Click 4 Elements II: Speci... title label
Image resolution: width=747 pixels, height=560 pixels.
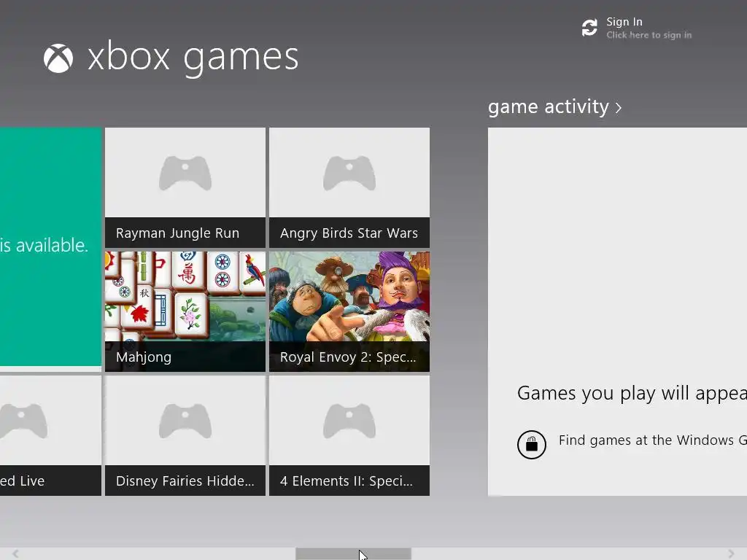pos(347,481)
